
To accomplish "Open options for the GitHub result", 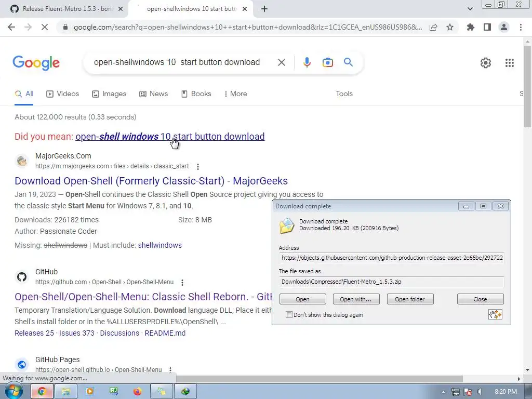I will click(x=182, y=282).
